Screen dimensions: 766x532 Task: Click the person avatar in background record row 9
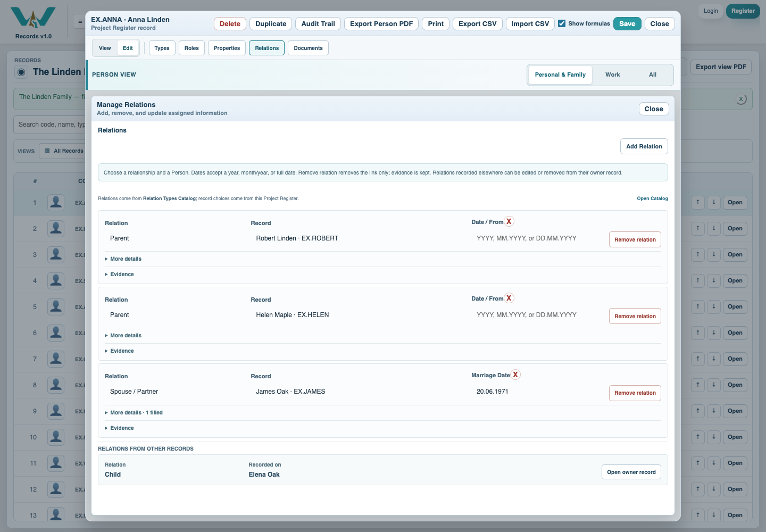point(56,411)
